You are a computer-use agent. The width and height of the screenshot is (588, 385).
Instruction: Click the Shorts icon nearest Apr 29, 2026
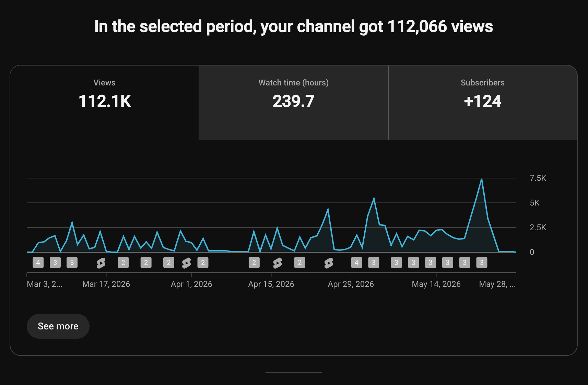pos(328,263)
